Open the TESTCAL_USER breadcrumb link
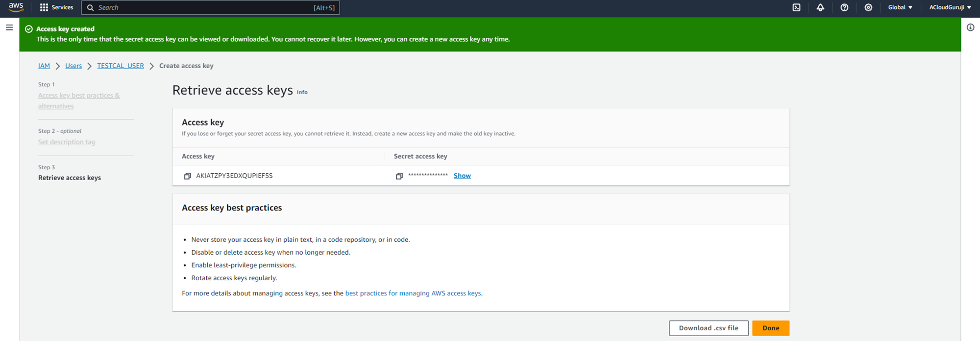The height and width of the screenshot is (341, 980). (121, 66)
